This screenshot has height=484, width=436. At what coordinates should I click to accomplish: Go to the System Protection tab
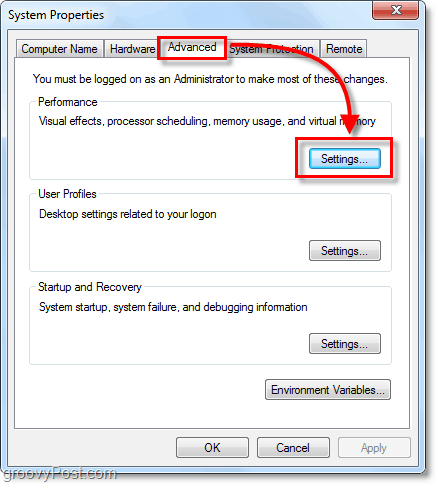(x=272, y=49)
